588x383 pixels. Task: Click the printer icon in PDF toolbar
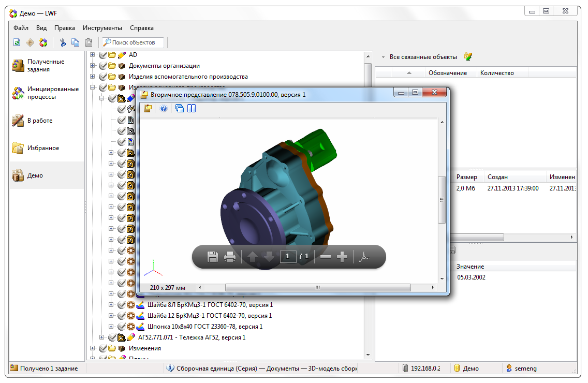click(229, 257)
